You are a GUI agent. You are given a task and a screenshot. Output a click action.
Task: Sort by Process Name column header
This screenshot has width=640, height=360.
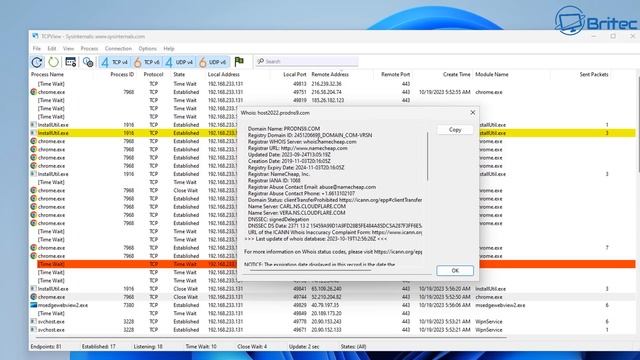click(47, 74)
